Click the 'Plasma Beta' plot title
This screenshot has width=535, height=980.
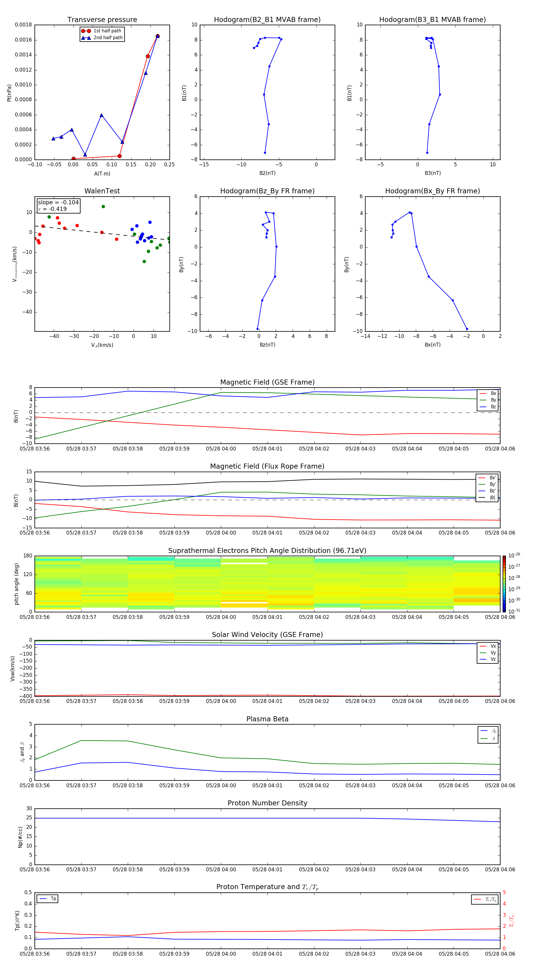[267, 719]
